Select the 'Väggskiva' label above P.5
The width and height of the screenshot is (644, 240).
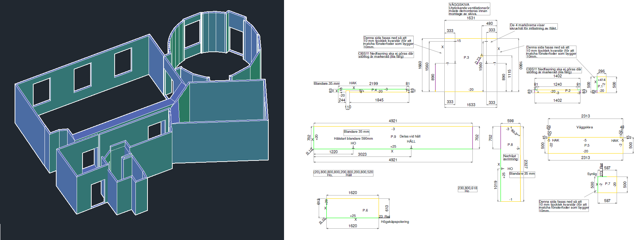[x=584, y=127]
